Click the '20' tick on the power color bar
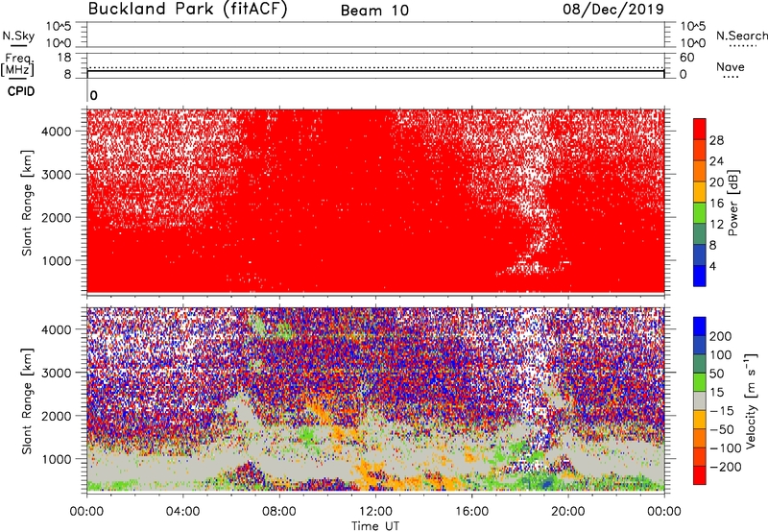This screenshot has height=532, width=768. (x=716, y=182)
